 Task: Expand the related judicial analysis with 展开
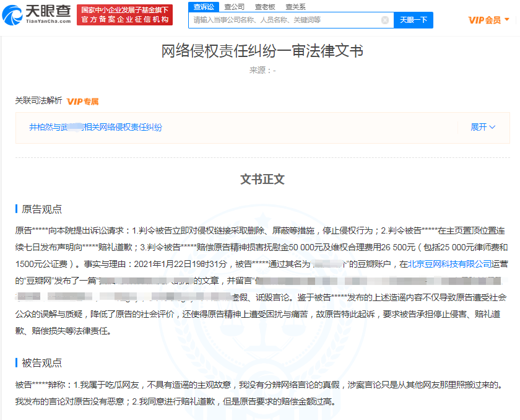click(x=483, y=127)
